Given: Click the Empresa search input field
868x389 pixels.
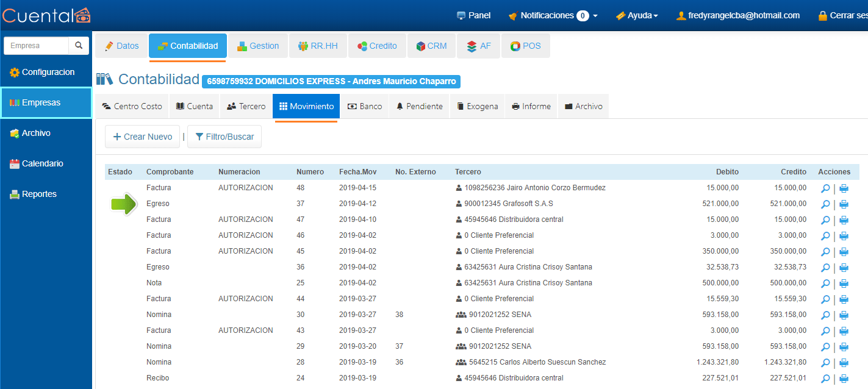Looking at the screenshot, I should (x=37, y=46).
